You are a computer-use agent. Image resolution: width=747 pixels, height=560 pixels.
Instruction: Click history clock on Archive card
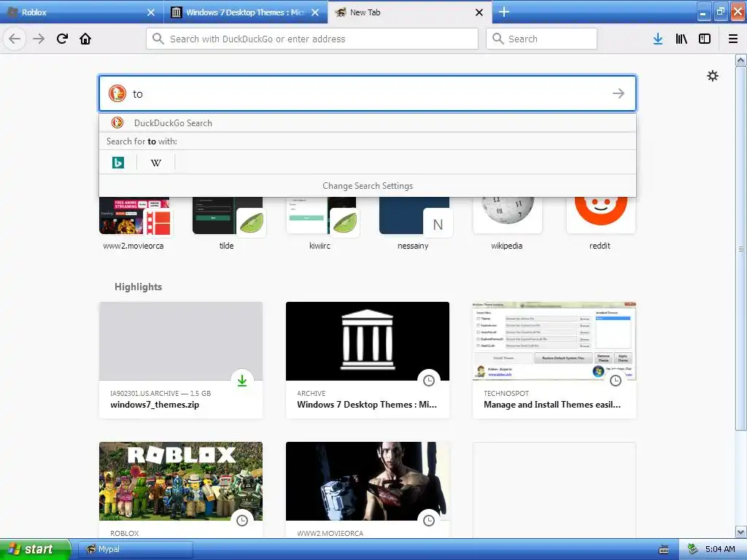tap(429, 381)
